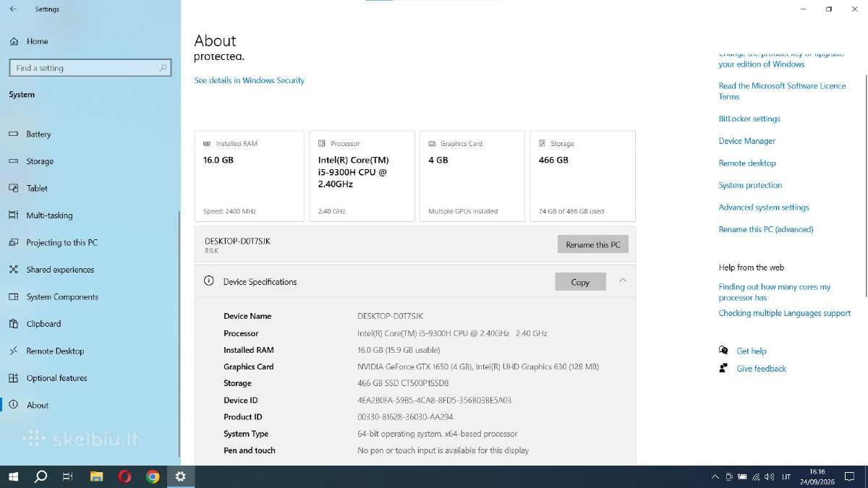Open Remote desktop related link
The width and height of the screenshot is (868, 488).
[747, 163]
